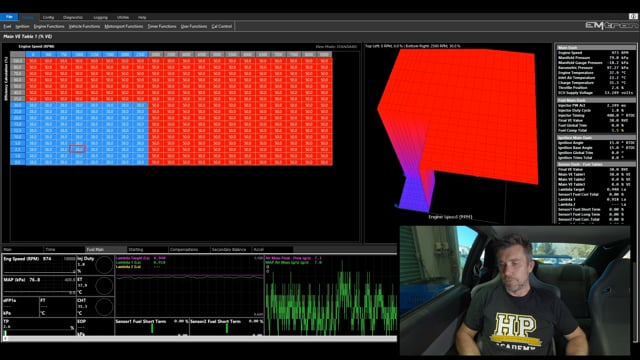The width and height of the screenshot is (640, 360).
Task: Switch to the Accel tab
Action: pos(272,249)
